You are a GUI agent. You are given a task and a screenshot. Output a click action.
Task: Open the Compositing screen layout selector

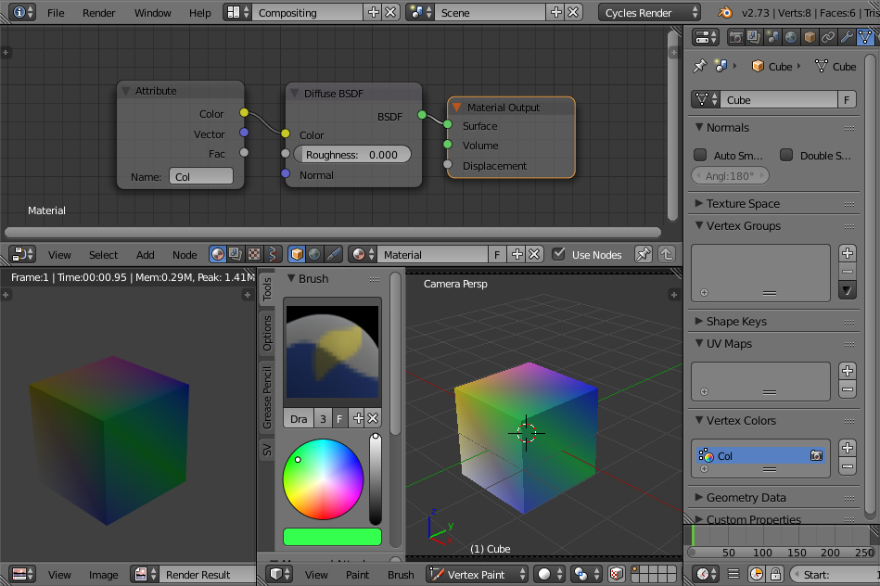pos(236,12)
